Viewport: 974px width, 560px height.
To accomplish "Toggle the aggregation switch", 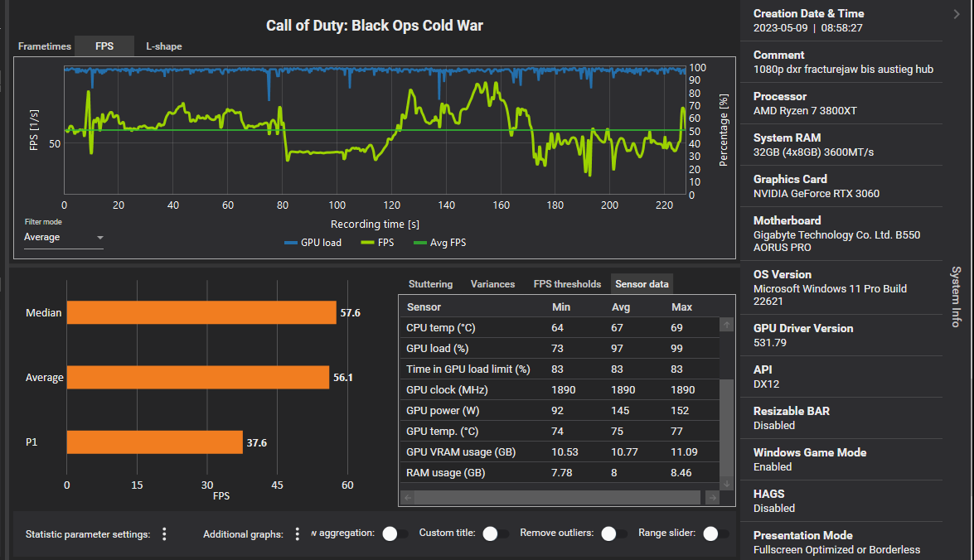I will coord(395,534).
